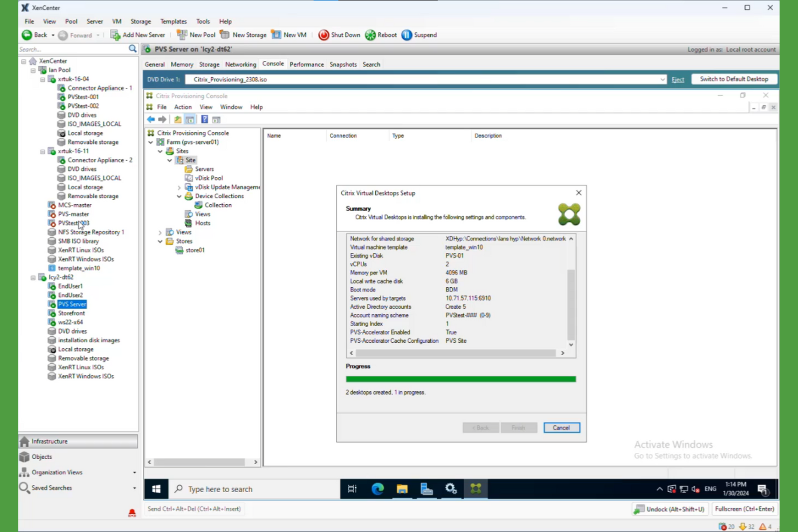The image size is (798, 532).
Task: Click the help icon in Provisioning Console toolbar
Action: tap(204, 120)
